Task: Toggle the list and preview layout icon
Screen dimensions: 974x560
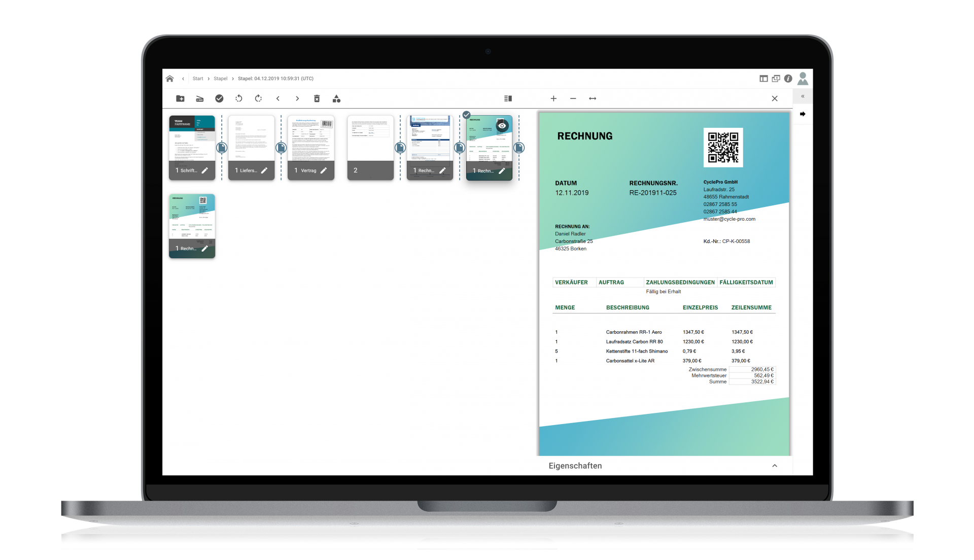Action: coord(508,98)
